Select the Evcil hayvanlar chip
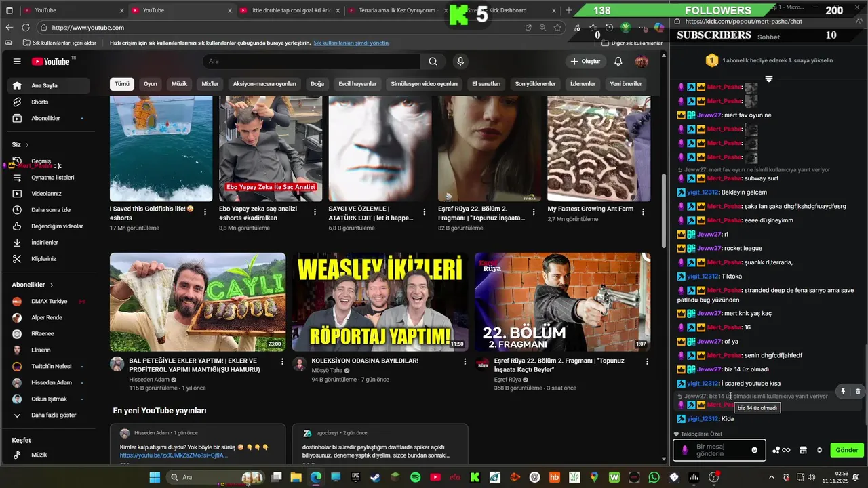 [357, 84]
